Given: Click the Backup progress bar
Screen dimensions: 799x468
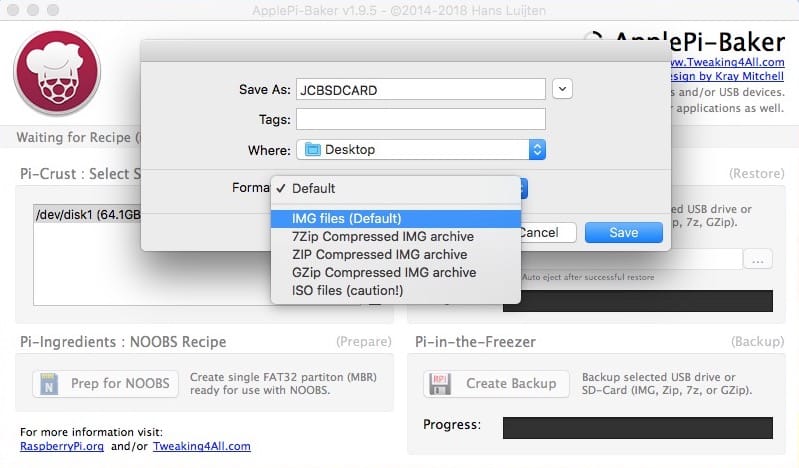Looking at the screenshot, I should pos(637,428).
